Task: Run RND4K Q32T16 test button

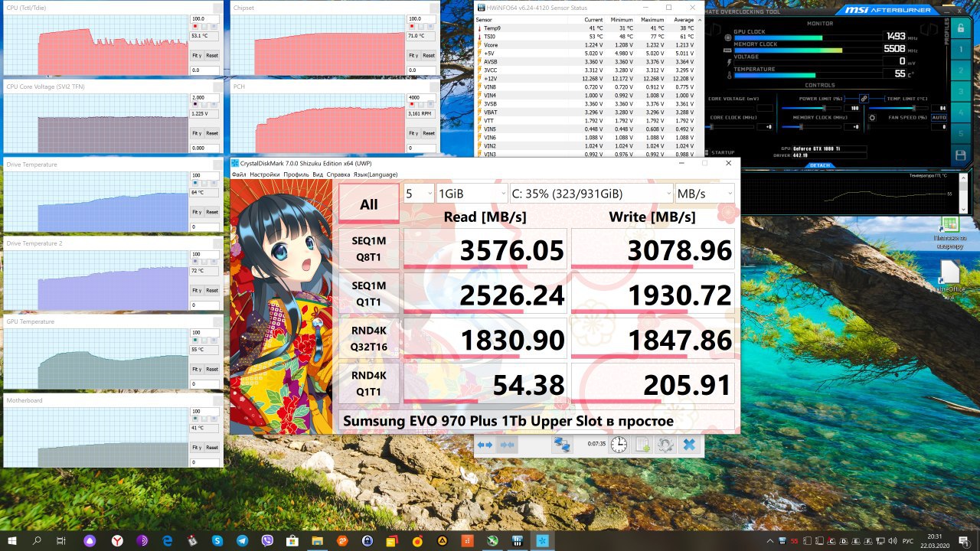Action: pos(369,338)
